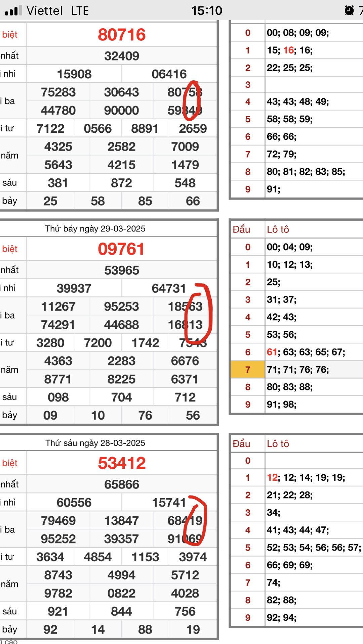Select special prize number 53412
Viewport: 363px width, 644px height.
(x=122, y=463)
